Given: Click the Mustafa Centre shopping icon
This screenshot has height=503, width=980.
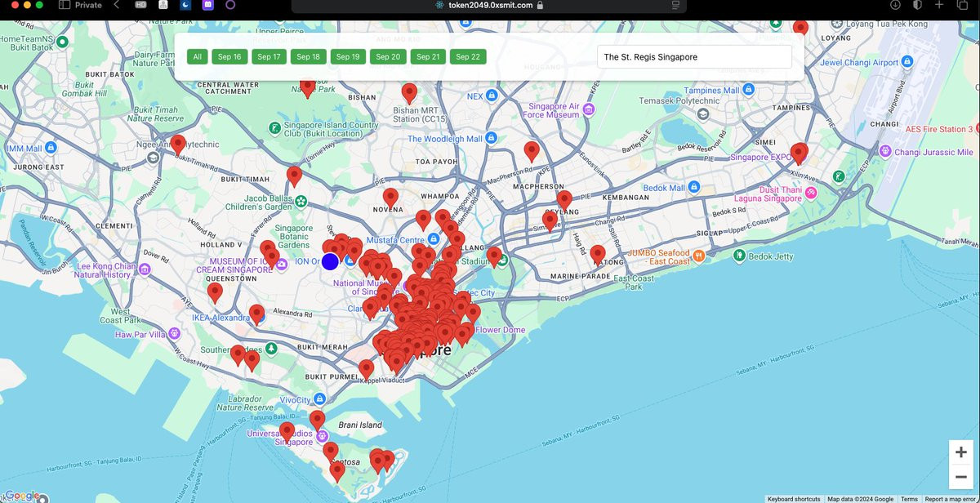Looking at the screenshot, I should 434,239.
